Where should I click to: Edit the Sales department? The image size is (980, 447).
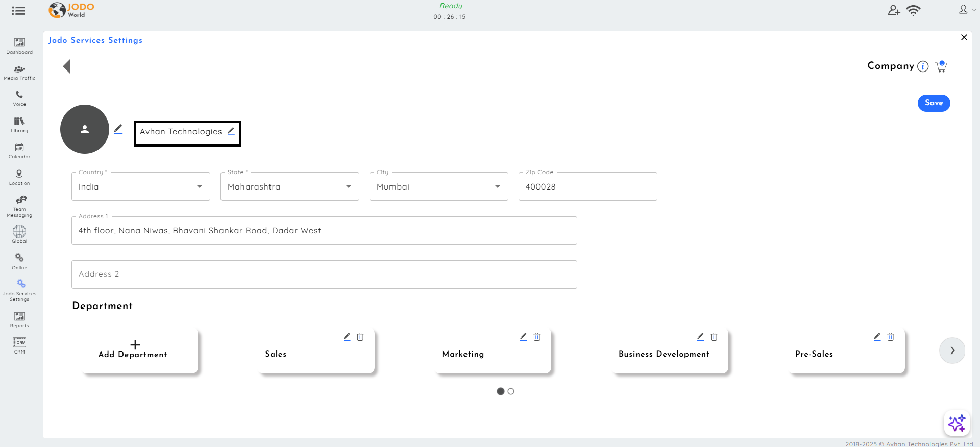(347, 337)
